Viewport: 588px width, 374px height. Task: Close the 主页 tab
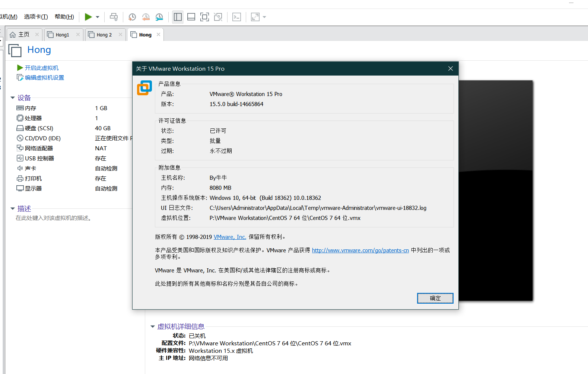37,34
